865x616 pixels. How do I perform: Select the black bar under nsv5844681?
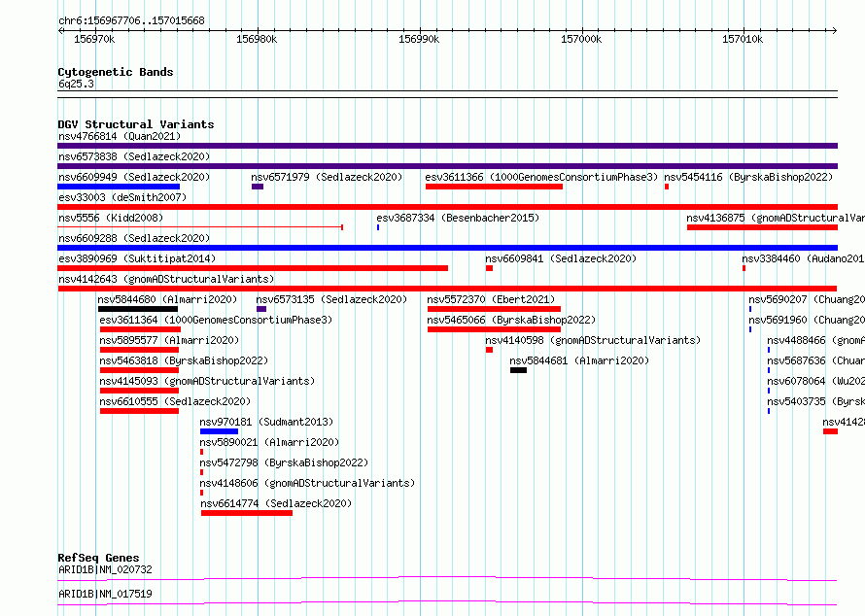coord(519,370)
